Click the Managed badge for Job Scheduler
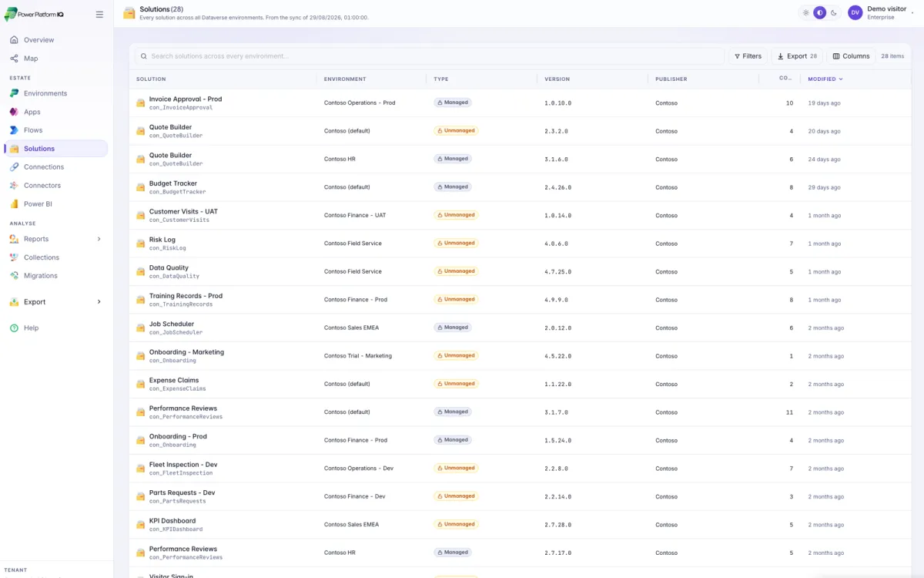The image size is (924, 578). click(453, 328)
